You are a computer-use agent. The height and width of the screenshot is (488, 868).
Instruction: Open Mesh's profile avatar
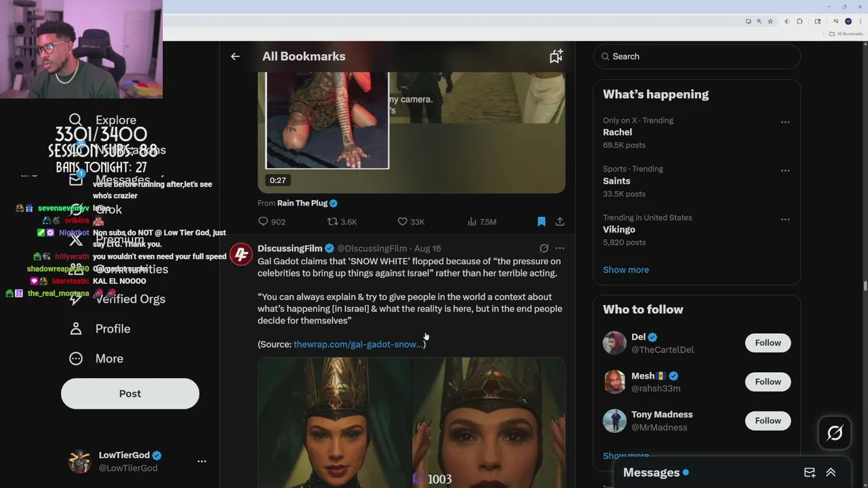click(614, 382)
